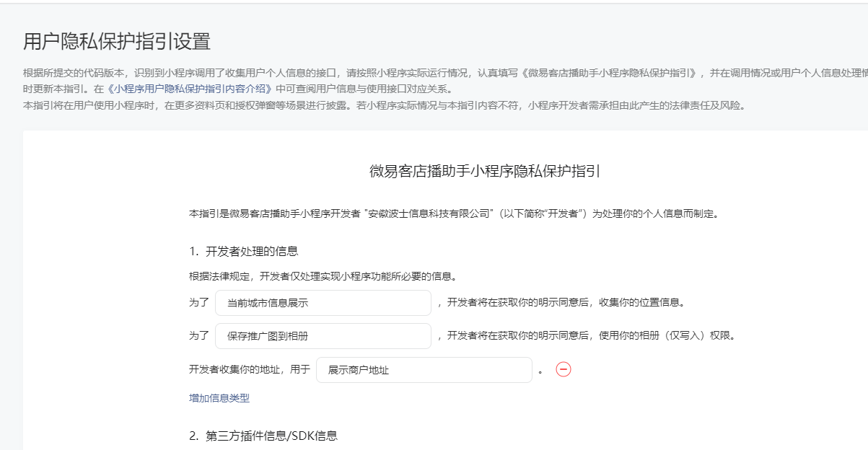Image resolution: width=868 pixels, height=450 pixels.
Task: Click the 1. 开发者处理的信息 heading
Action: [244, 251]
